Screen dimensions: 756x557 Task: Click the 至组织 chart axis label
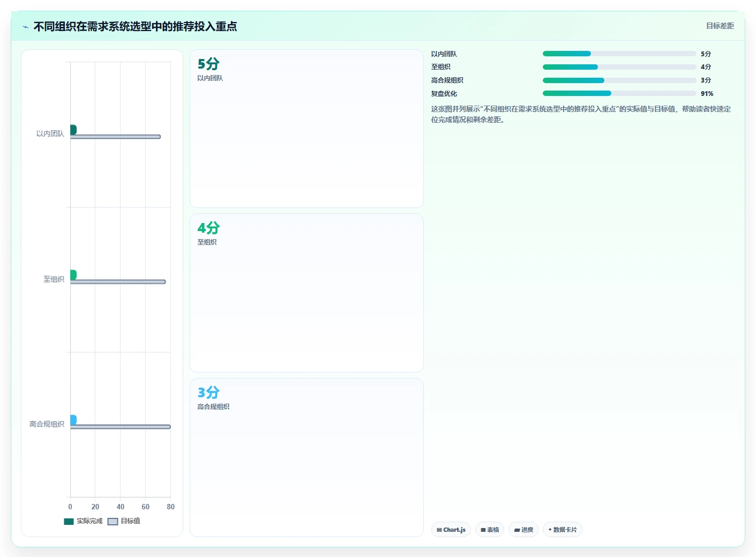54,279
